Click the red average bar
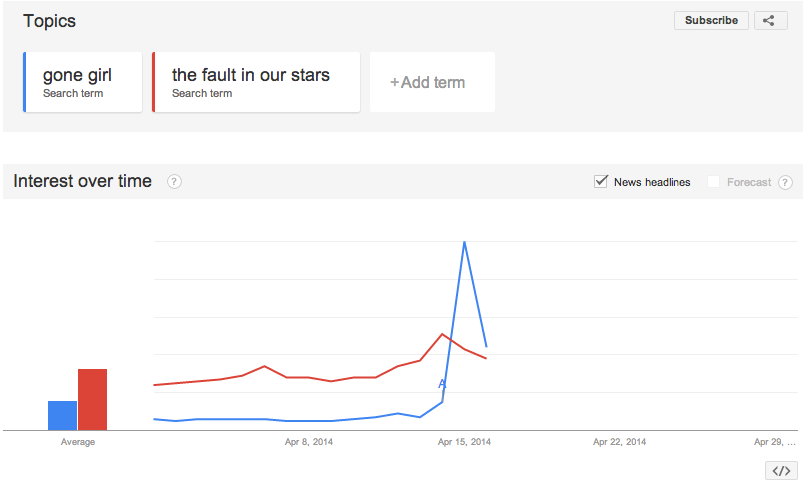805x487 pixels. tap(92, 400)
